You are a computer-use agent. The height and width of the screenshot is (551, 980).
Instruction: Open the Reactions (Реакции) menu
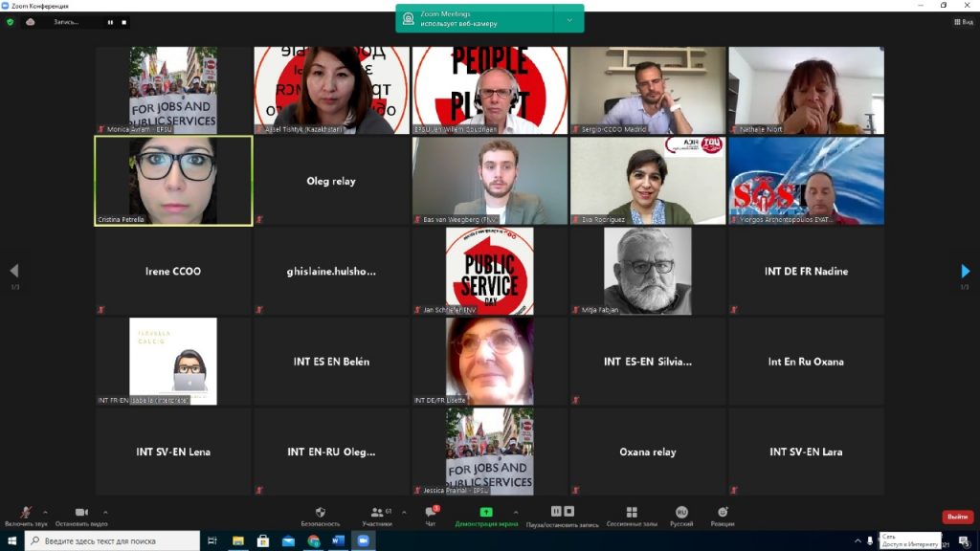tap(723, 513)
